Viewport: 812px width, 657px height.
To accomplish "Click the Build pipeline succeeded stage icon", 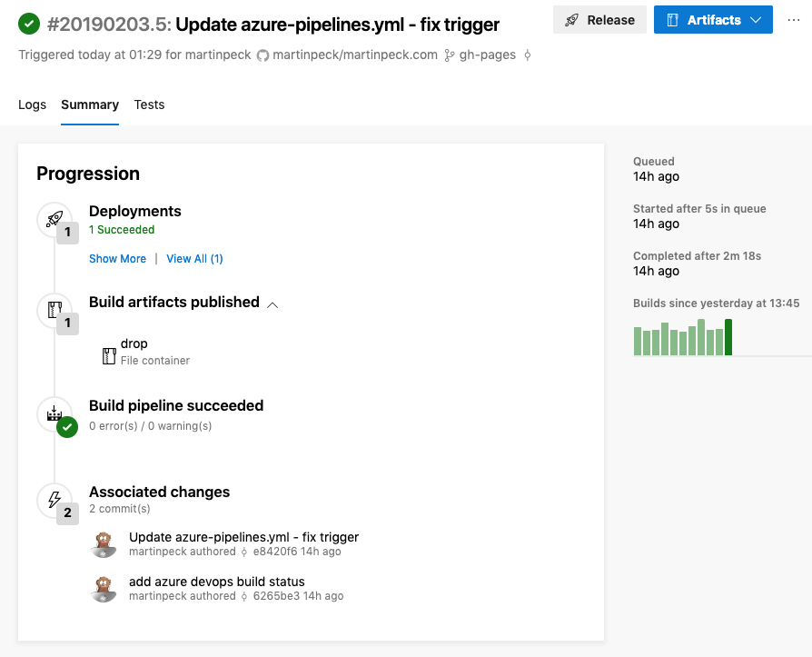I will coord(54,413).
